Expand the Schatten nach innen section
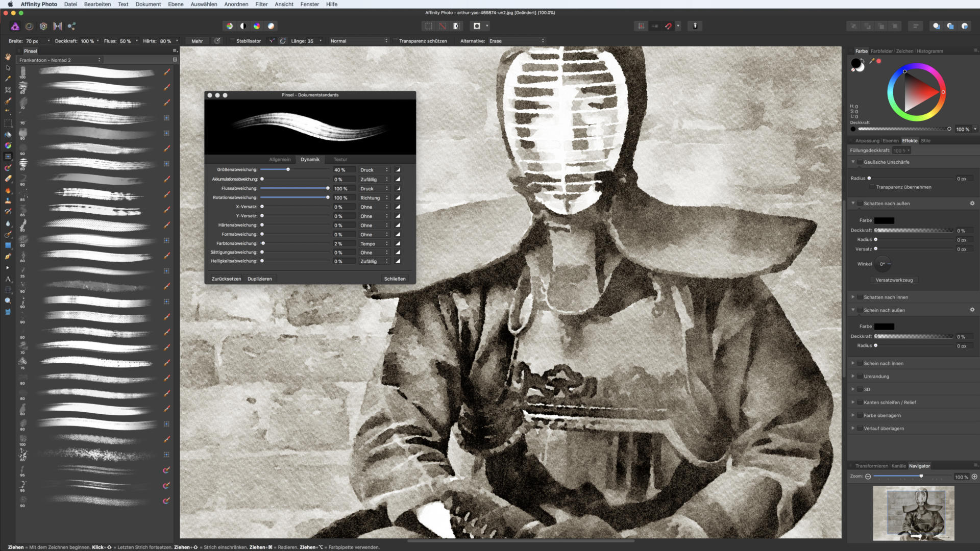The image size is (980, 551). point(853,297)
